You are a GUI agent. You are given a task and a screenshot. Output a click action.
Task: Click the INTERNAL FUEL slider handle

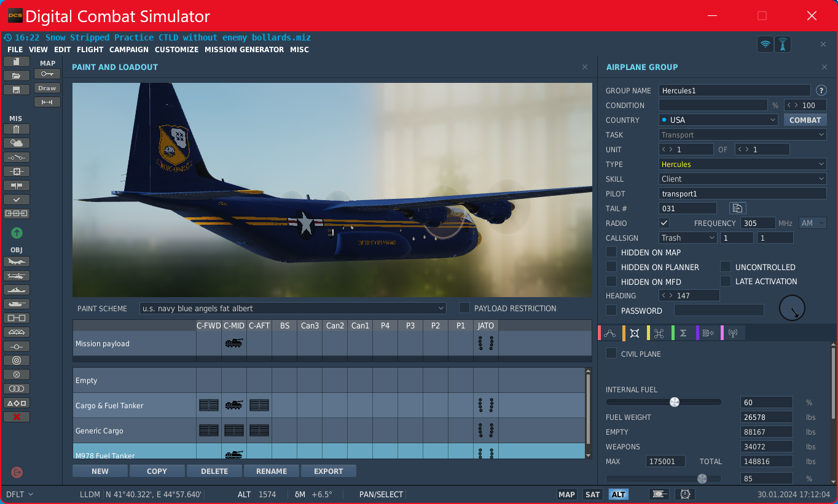tap(675, 402)
